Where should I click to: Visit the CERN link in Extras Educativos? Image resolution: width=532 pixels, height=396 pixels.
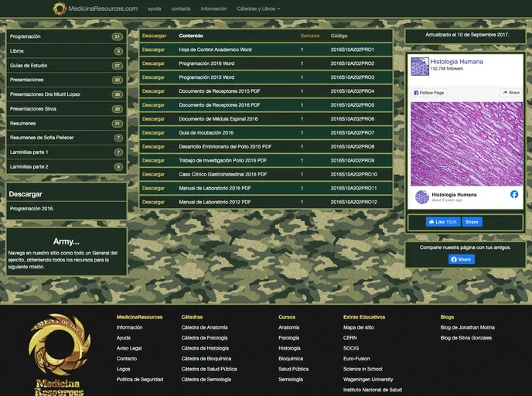click(x=350, y=338)
